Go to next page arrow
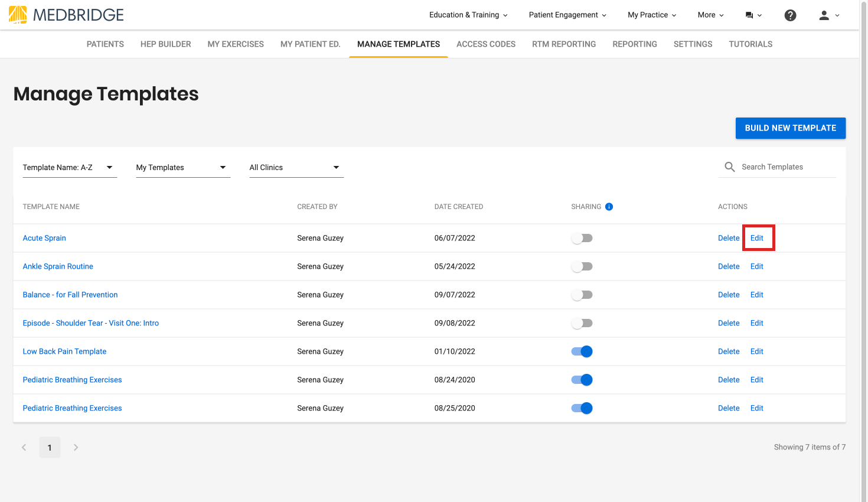The image size is (868, 502). pos(76,448)
